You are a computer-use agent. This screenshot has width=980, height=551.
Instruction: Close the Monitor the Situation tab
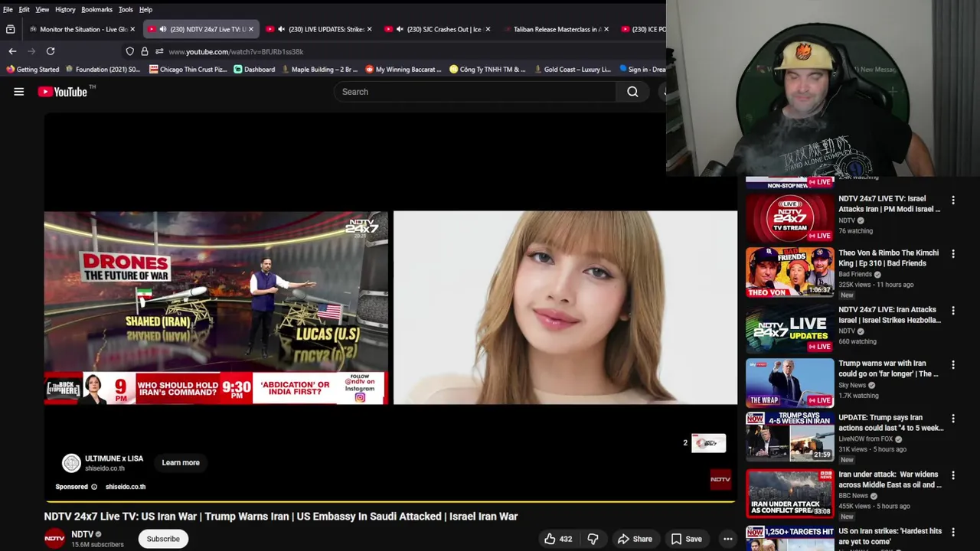click(132, 29)
